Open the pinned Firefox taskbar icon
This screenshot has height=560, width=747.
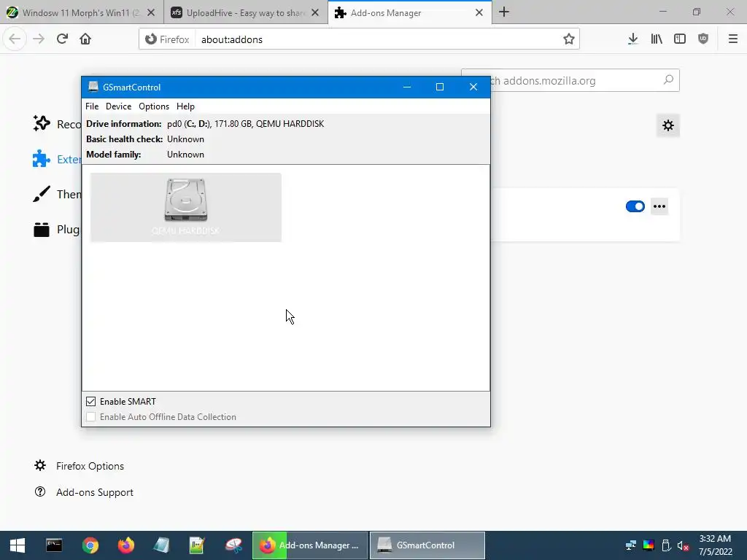click(125, 545)
